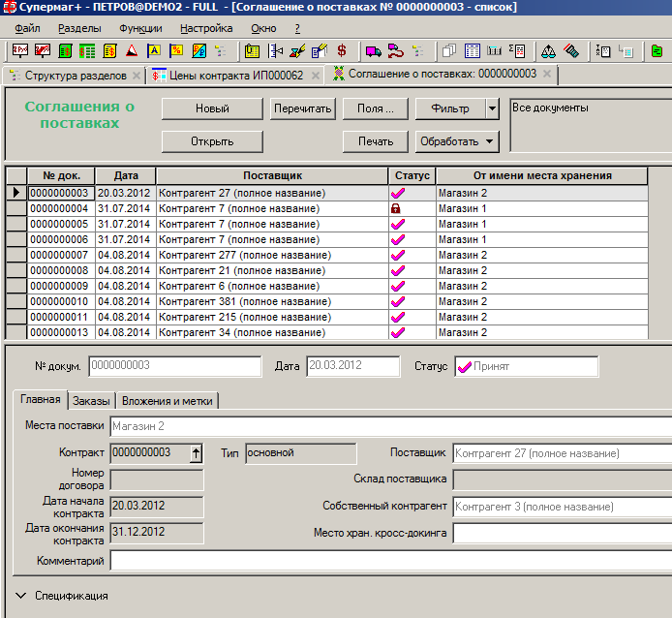The height and width of the screenshot is (618, 672).
Task: Select the row selector for document 0000000013
Action: click(16, 333)
